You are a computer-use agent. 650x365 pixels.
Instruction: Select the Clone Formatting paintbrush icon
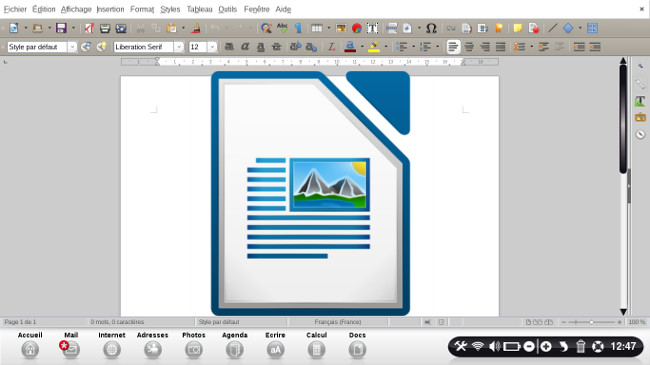196,28
